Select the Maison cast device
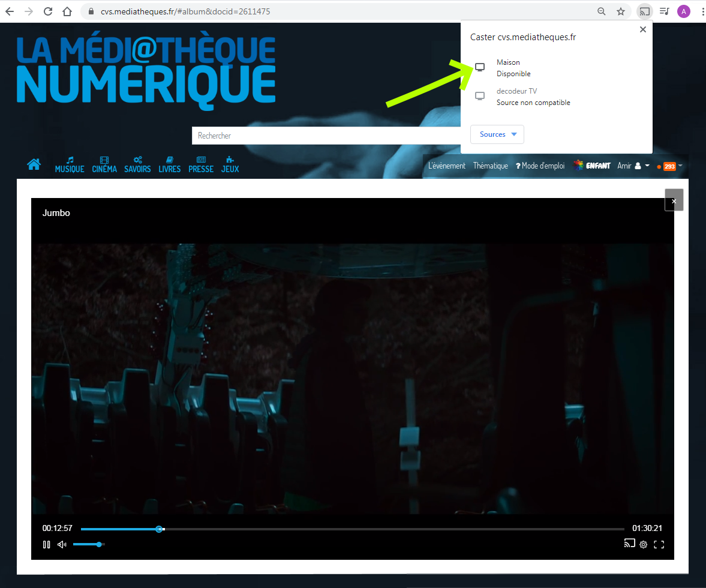This screenshot has height=588, width=706. (557, 68)
